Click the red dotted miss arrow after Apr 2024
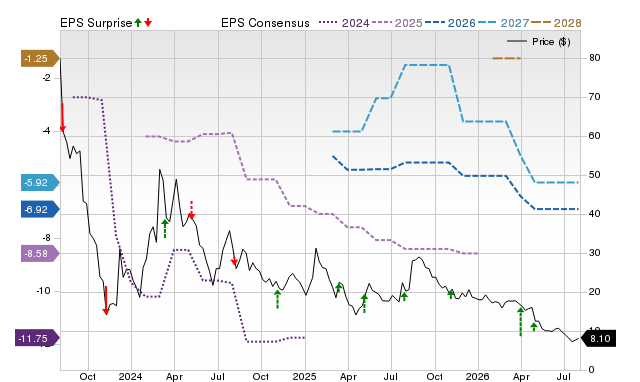This screenshot has height=382, width=640. pos(191,210)
